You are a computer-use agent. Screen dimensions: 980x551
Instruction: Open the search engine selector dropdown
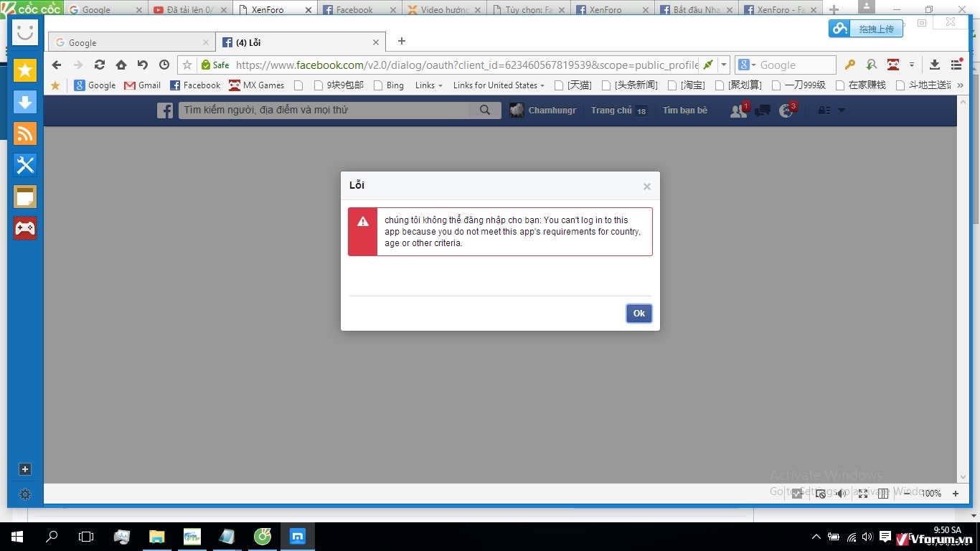(747, 65)
